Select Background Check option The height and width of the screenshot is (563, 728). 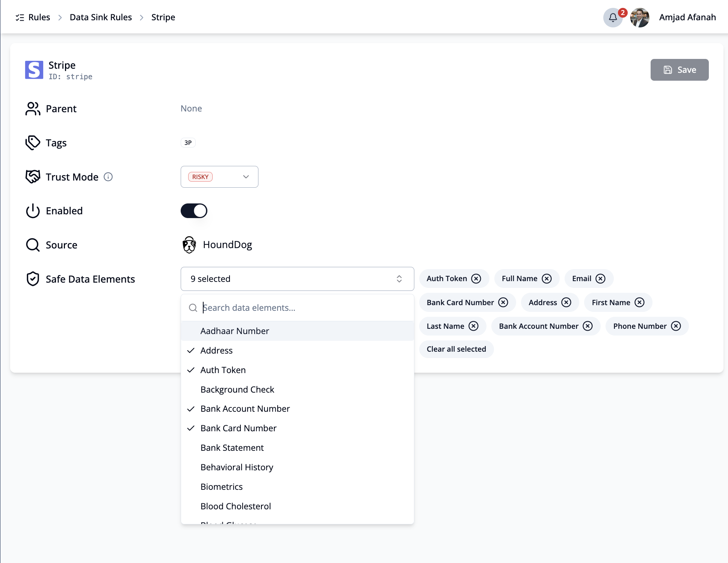coord(298,390)
